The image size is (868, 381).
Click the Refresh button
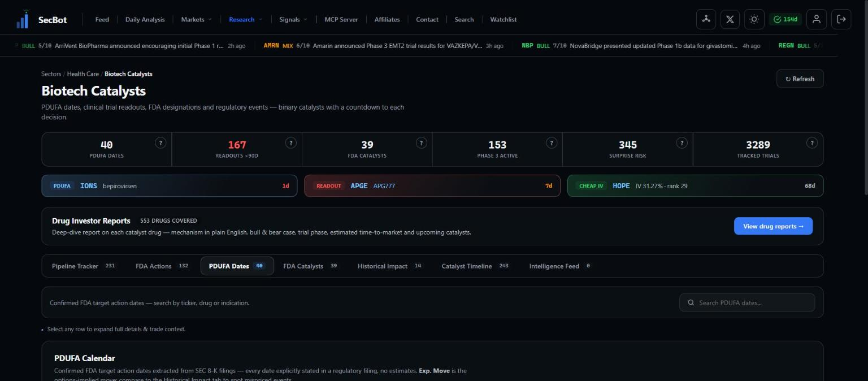[800, 79]
